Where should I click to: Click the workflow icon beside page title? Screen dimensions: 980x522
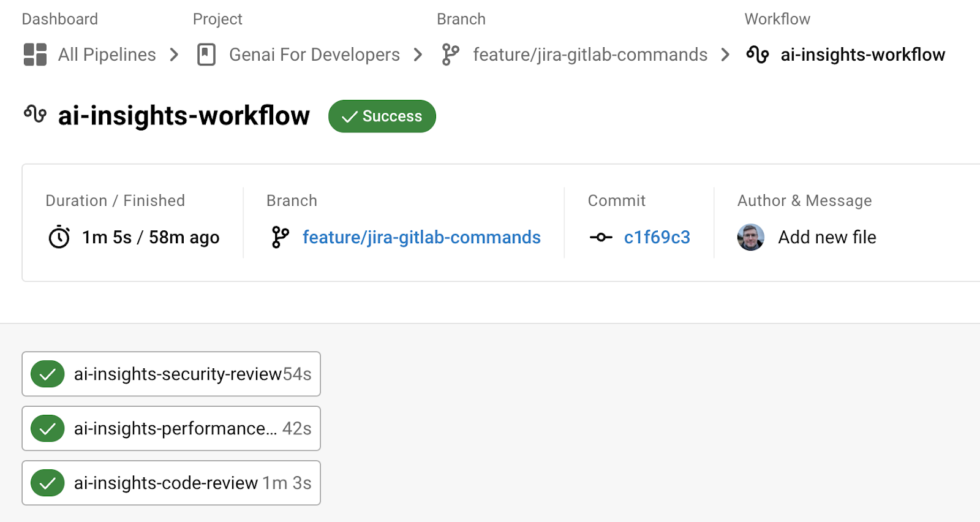coord(36,114)
